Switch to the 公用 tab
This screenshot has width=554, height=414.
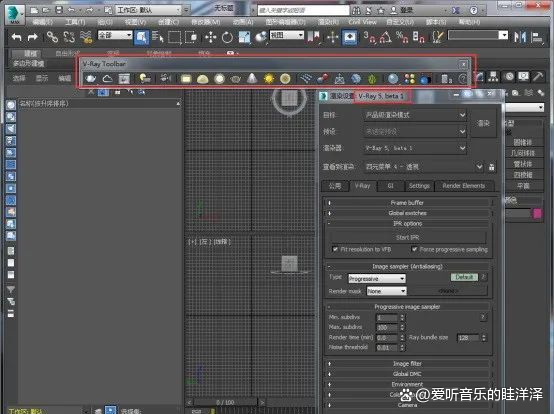(335, 186)
